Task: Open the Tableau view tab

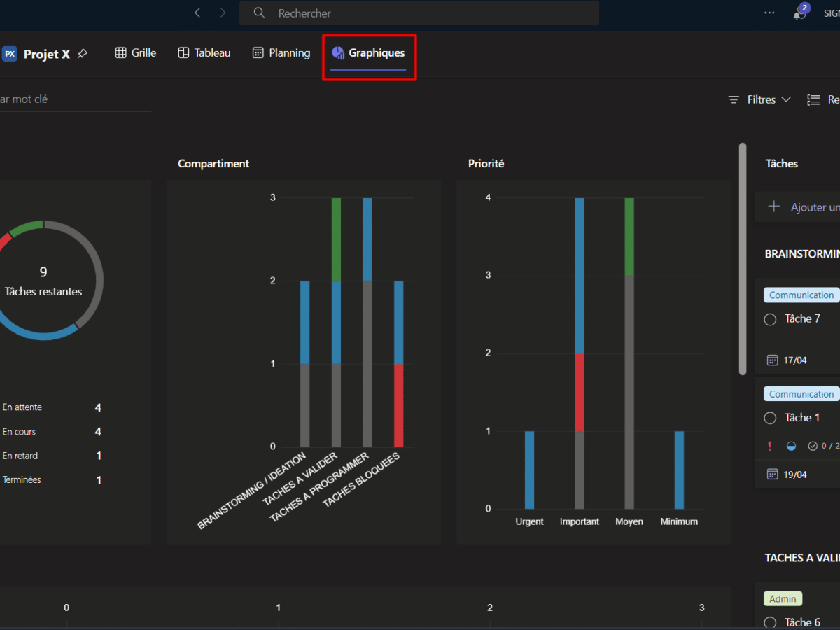Action: [204, 52]
